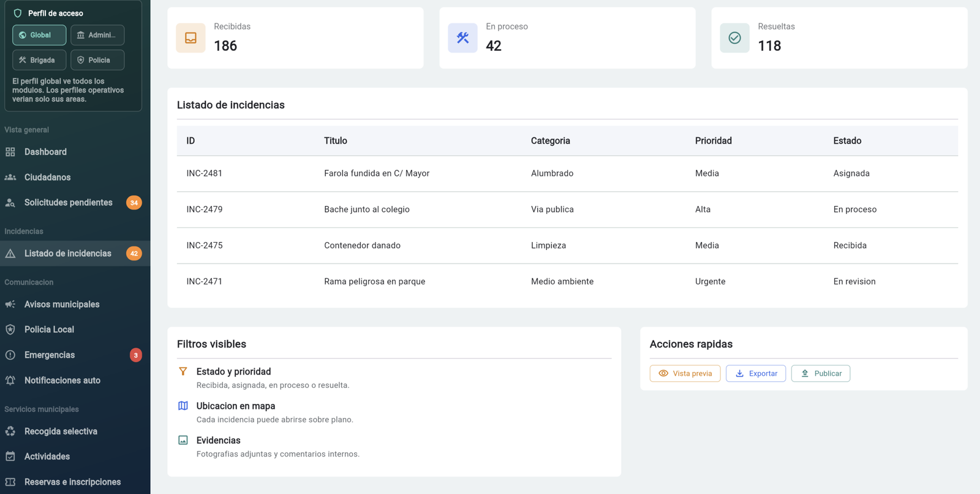Navigate to Policia Local
This screenshot has width=980, height=494.
click(75, 330)
